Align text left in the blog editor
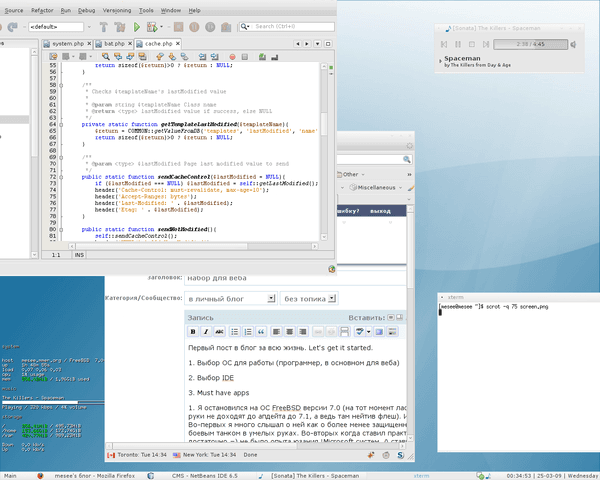 coord(276,331)
